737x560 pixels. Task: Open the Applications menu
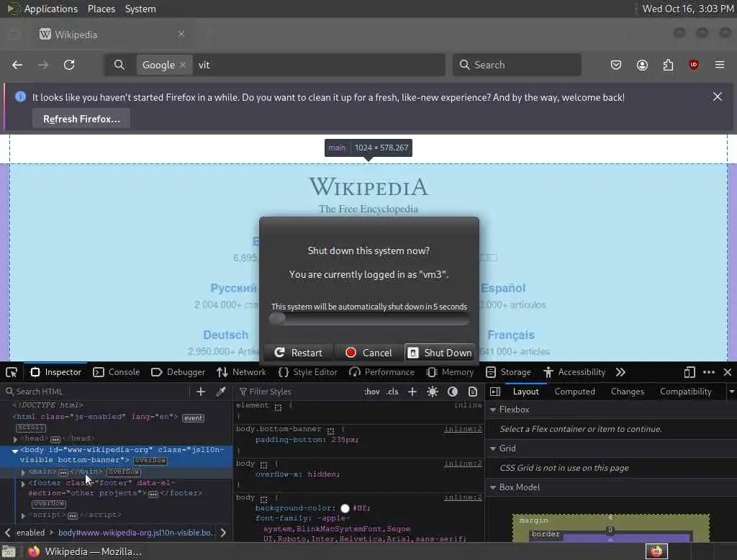(51, 9)
